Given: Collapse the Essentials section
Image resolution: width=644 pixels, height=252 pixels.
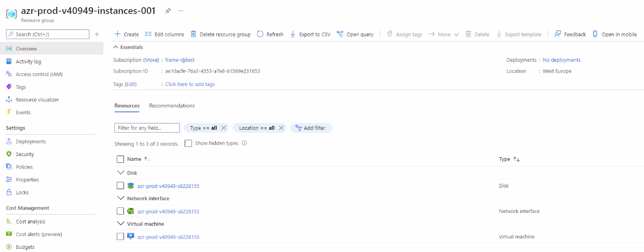Looking at the screenshot, I should [116, 47].
